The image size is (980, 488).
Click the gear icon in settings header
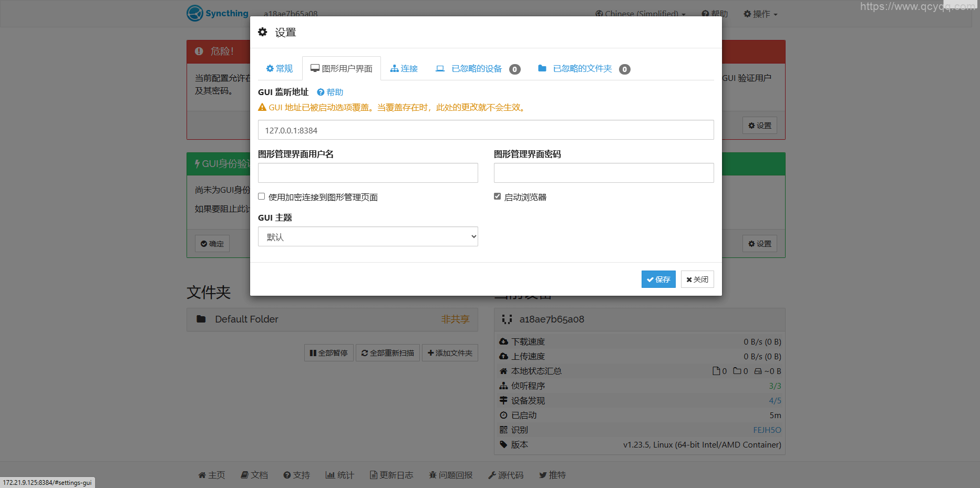263,33
